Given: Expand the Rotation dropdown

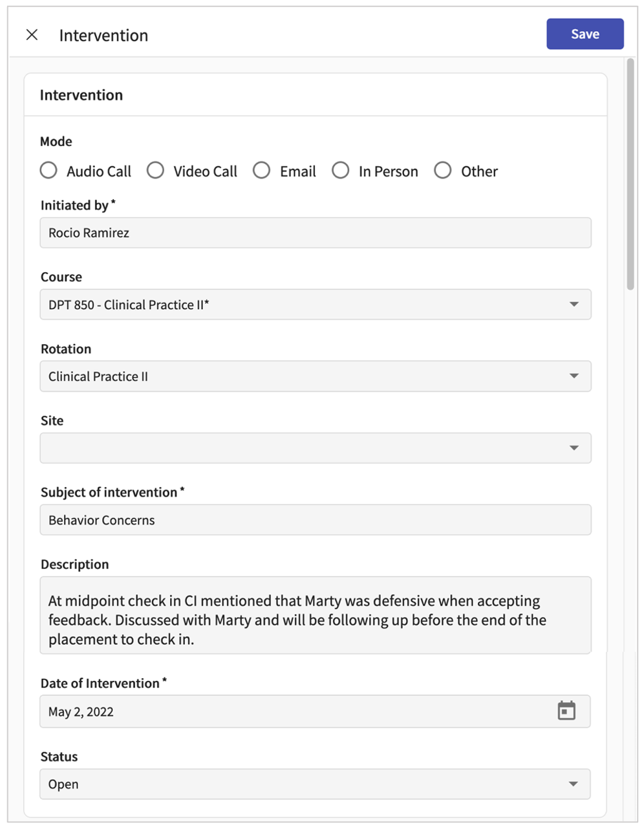Looking at the screenshot, I should click(x=574, y=376).
